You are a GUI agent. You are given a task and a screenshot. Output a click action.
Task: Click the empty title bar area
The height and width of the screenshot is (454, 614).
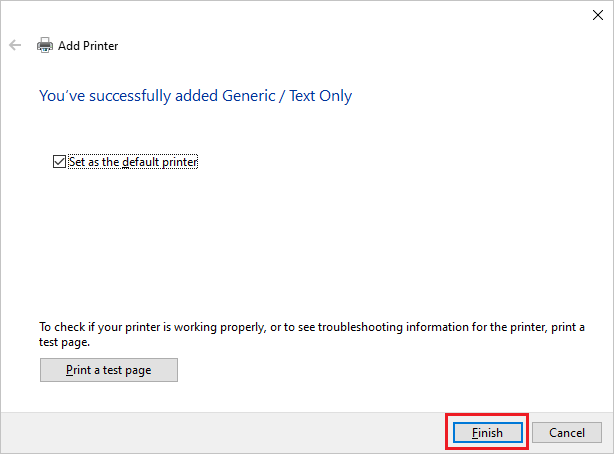300,14
